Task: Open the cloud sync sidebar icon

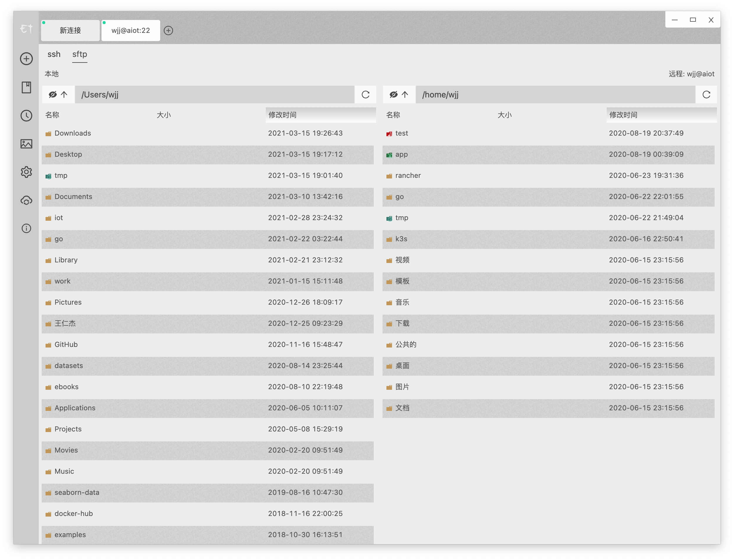Action: coord(26,200)
